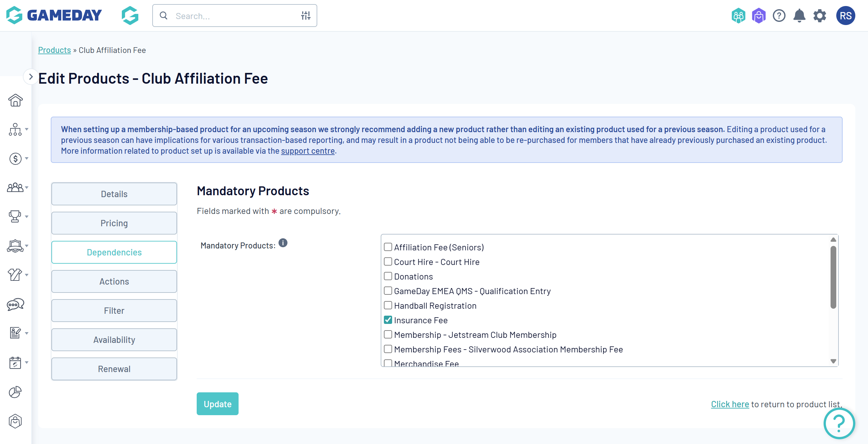Follow the support centre link
Image resolution: width=868 pixels, height=444 pixels.
coord(308,151)
